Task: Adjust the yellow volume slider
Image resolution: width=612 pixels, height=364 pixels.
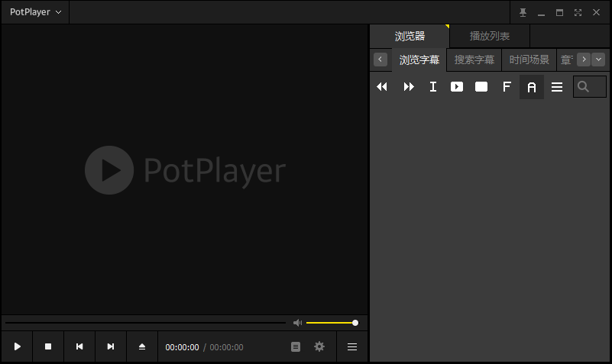Action: coord(332,323)
